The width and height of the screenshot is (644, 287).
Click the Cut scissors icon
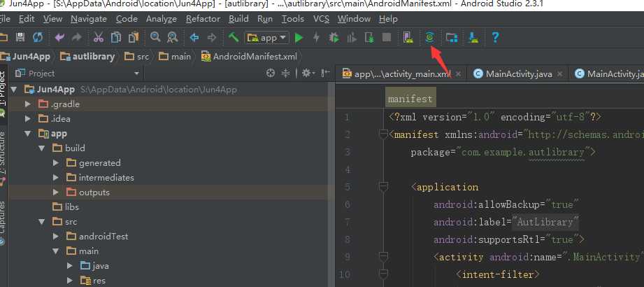click(98, 38)
